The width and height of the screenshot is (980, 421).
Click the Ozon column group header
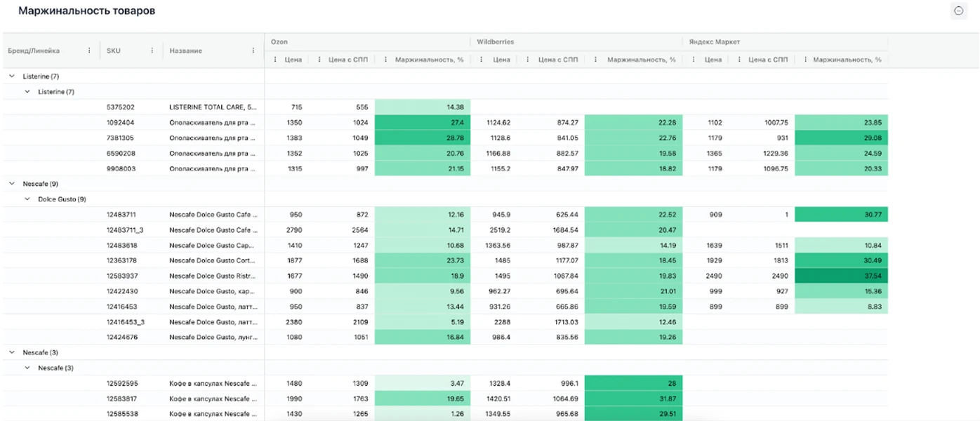coord(279,42)
